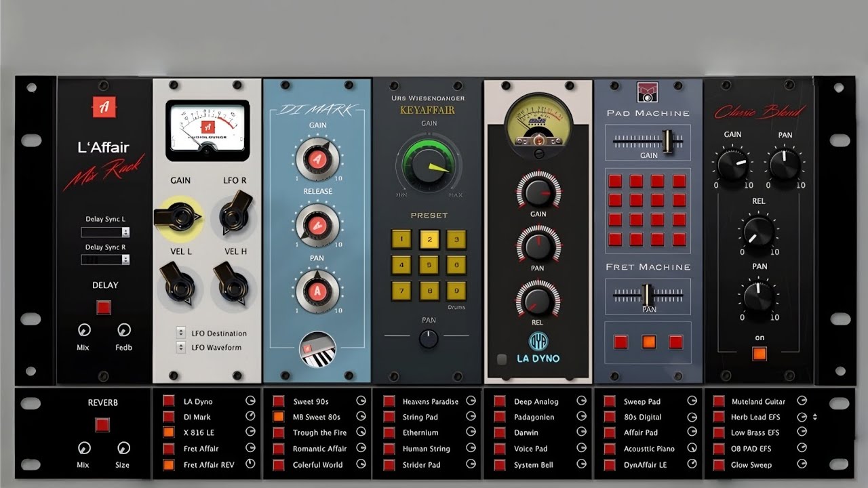Click the level knob icon beside Colerful World
Viewport: 868px width, 488px height.
coord(361,464)
